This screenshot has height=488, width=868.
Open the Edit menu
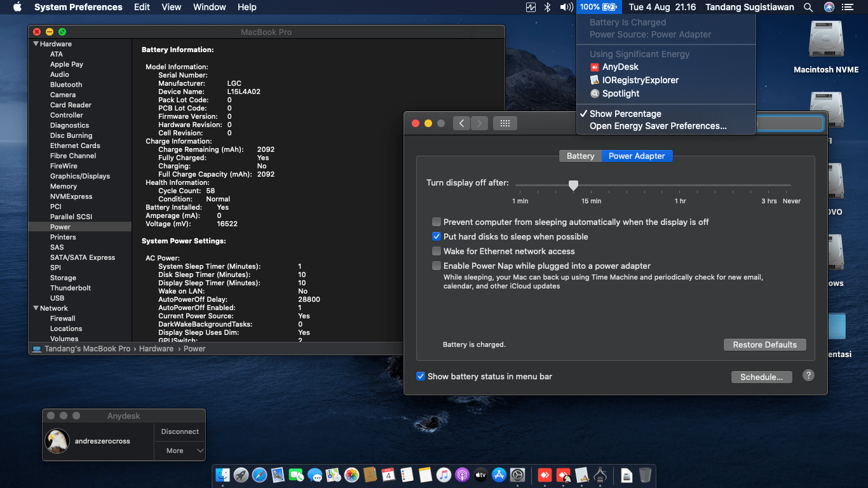click(x=142, y=7)
